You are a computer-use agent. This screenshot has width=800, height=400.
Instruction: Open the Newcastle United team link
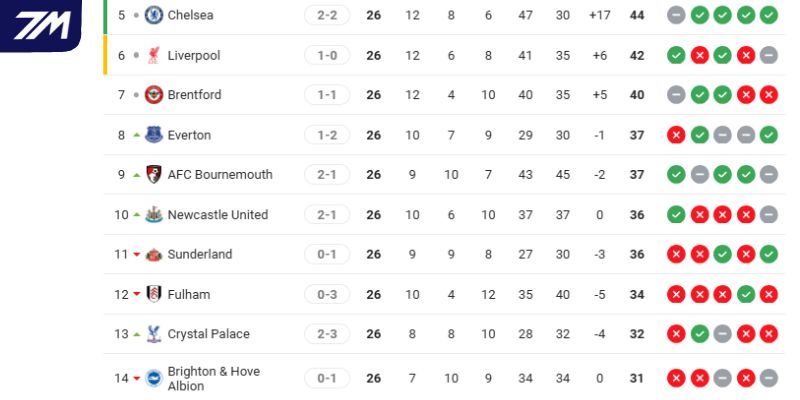(x=218, y=214)
